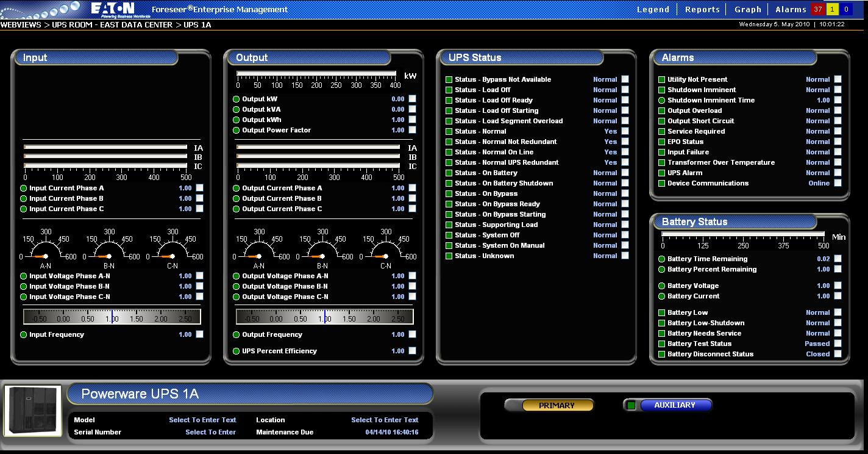Click the WEBVIEWS breadcrumb

coord(20,25)
